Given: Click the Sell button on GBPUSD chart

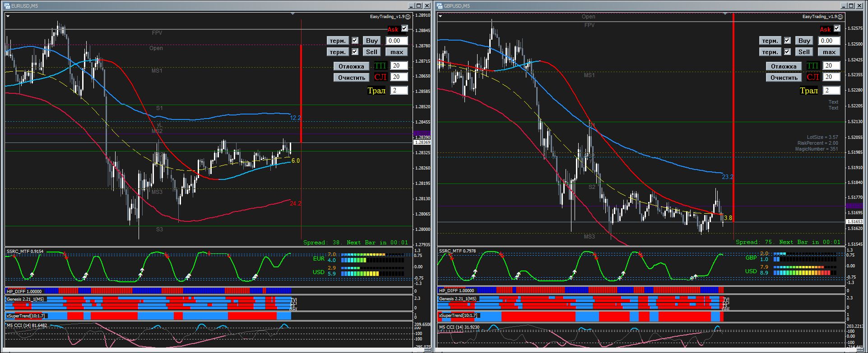Looking at the screenshot, I should [804, 52].
